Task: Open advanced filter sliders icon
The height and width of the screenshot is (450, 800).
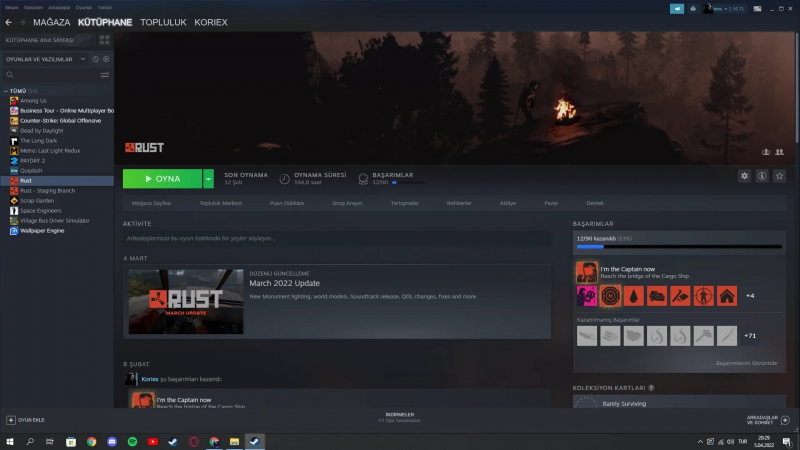Action: pyautogui.click(x=105, y=75)
